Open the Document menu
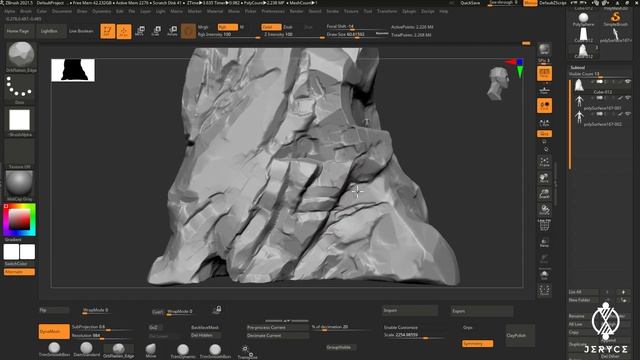 (62, 11)
